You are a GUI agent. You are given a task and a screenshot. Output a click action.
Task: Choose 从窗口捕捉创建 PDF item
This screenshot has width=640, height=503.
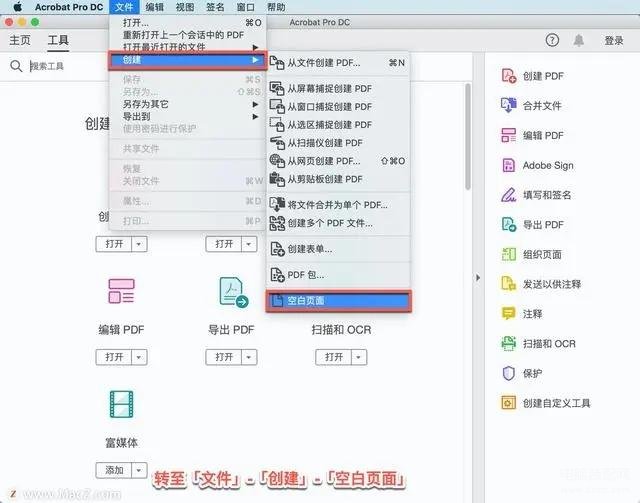pos(338,107)
